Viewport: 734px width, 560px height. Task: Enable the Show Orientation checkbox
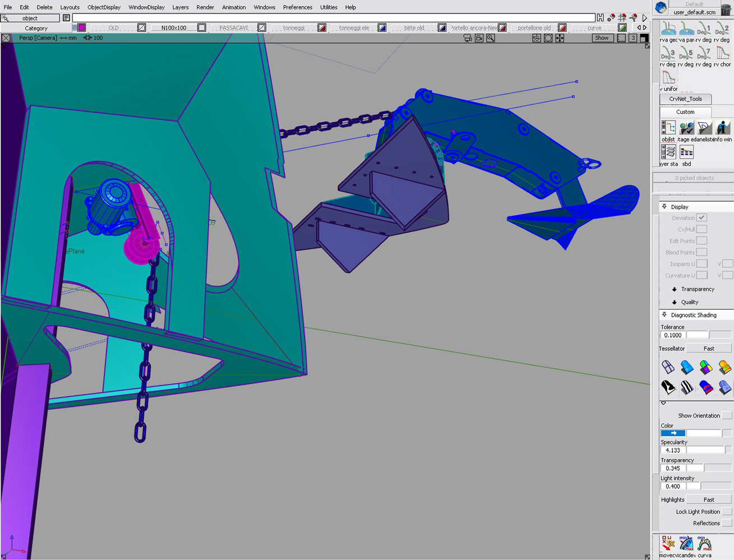pos(727,415)
